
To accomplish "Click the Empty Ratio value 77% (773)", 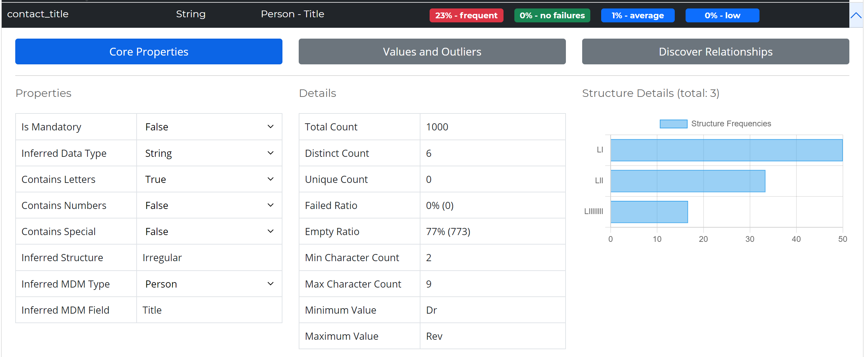I will click(448, 232).
